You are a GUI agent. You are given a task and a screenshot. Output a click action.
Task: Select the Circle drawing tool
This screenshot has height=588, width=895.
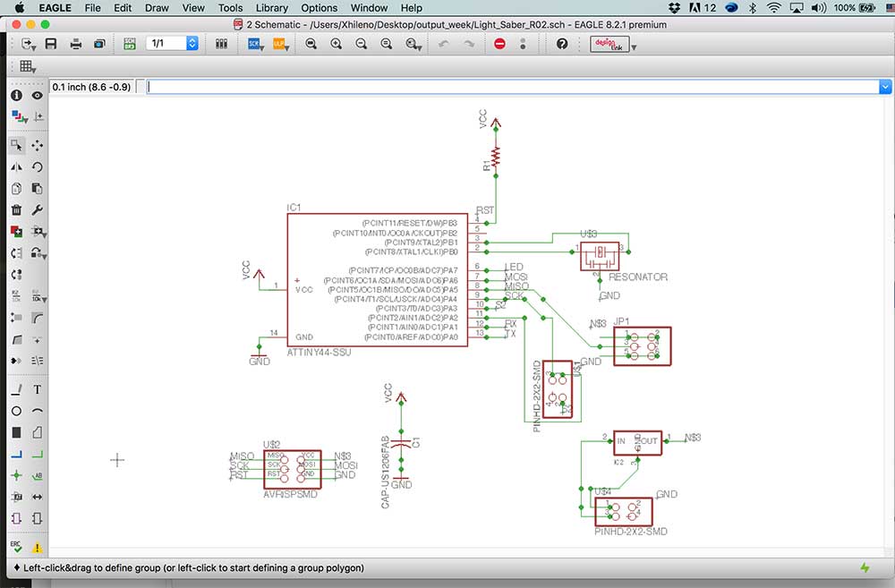pyautogui.click(x=16, y=411)
